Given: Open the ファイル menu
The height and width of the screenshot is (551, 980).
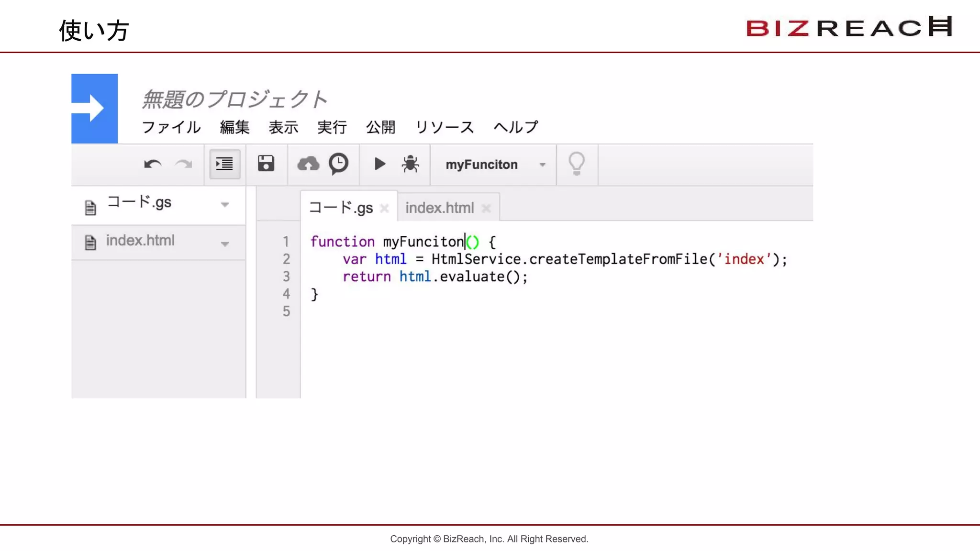Looking at the screenshot, I should (171, 127).
